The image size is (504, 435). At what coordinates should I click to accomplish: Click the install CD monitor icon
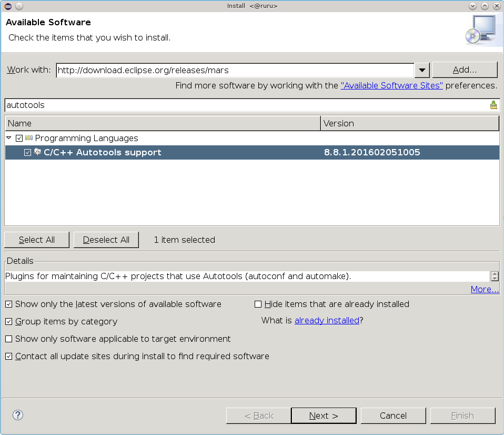click(x=480, y=29)
